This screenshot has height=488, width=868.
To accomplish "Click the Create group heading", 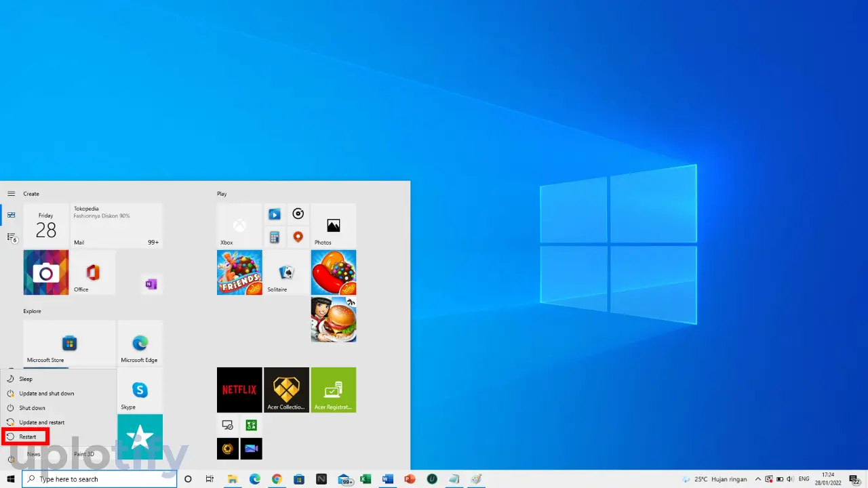I will pyautogui.click(x=31, y=194).
